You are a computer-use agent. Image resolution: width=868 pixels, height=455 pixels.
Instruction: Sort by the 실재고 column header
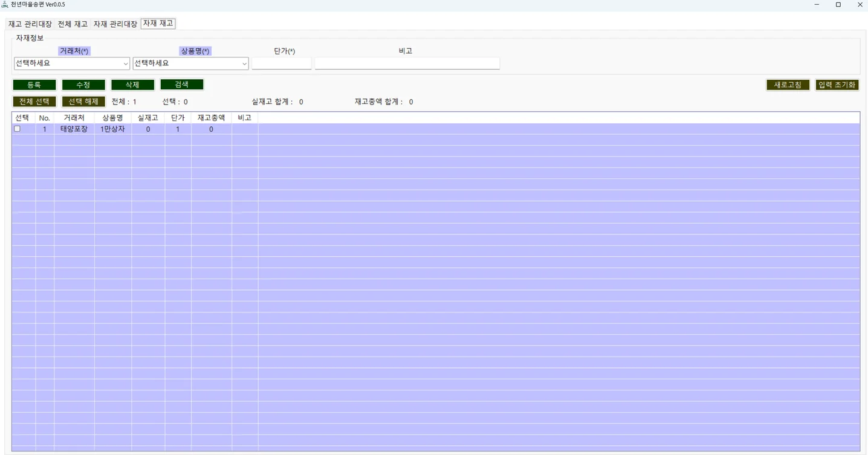click(148, 118)
